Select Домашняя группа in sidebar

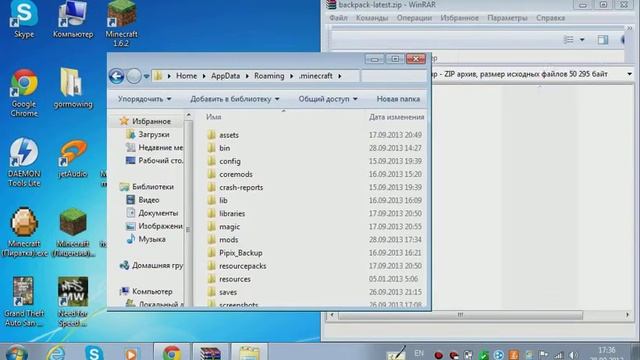(151, 265)
